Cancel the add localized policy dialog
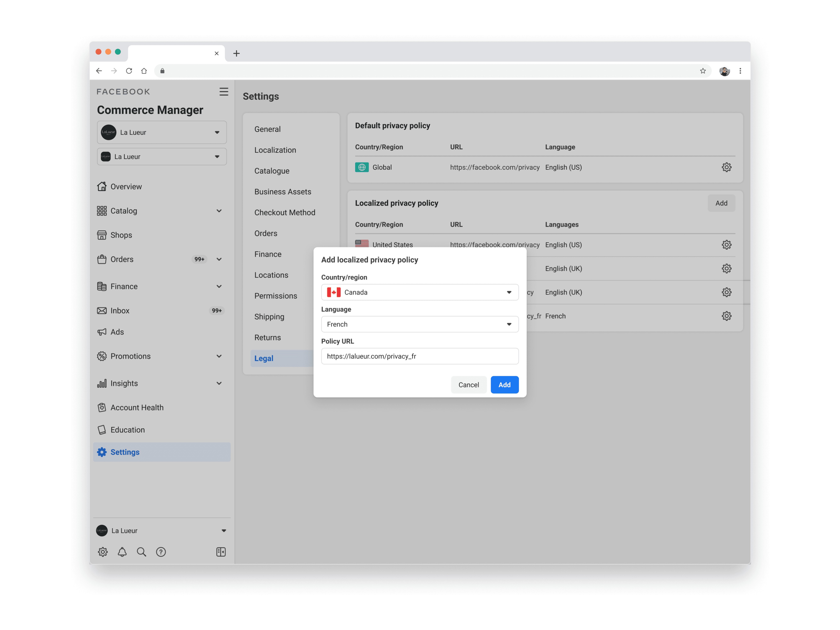This screenshot has height=630, width=840. tap(469, 385)
